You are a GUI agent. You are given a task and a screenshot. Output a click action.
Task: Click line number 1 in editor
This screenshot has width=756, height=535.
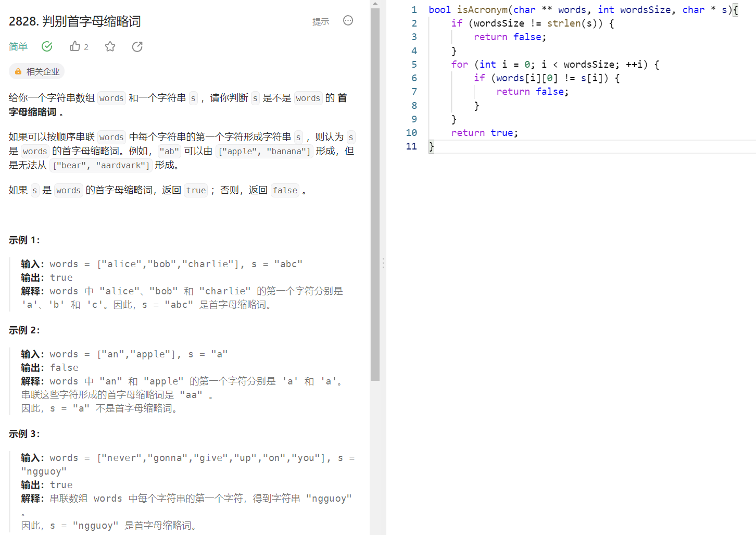[414, 9]
